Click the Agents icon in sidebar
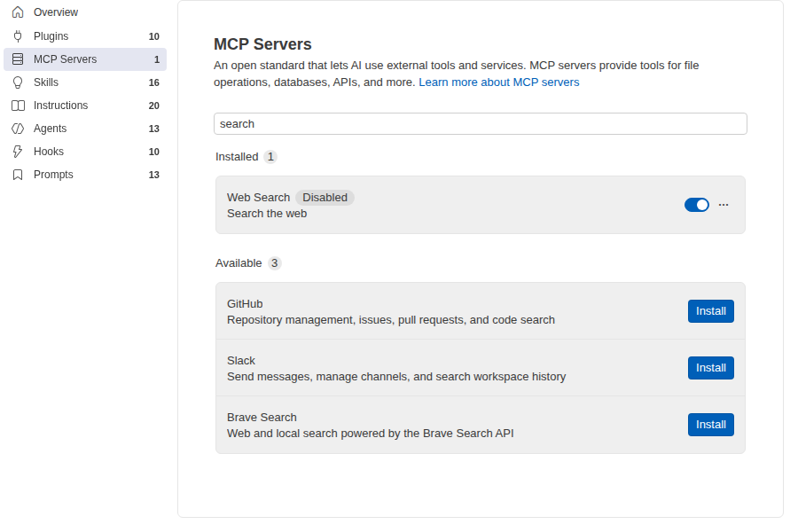798x532 pixels. [x=18, y=129]
